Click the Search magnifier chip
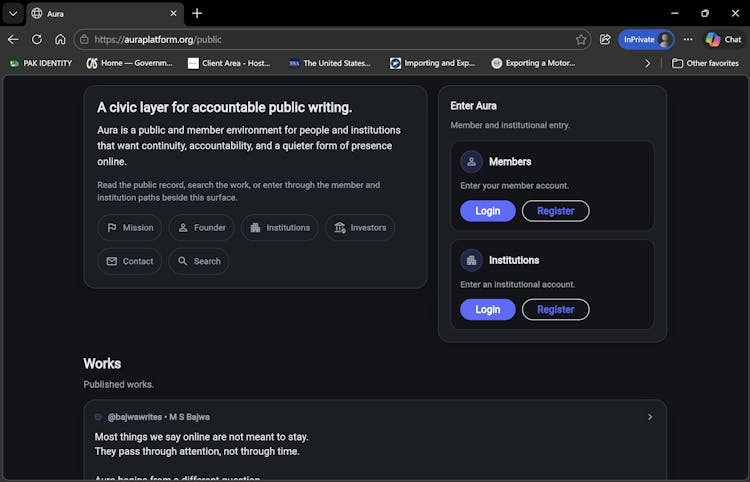Screen dimensions: 750x482 pyautogui.click(x=198, y=261)
